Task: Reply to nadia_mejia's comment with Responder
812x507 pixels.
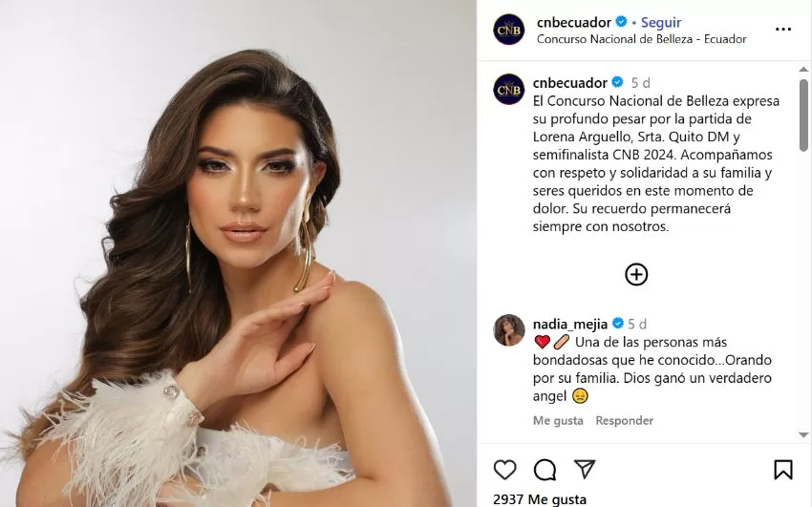Action: pos(625,421)
